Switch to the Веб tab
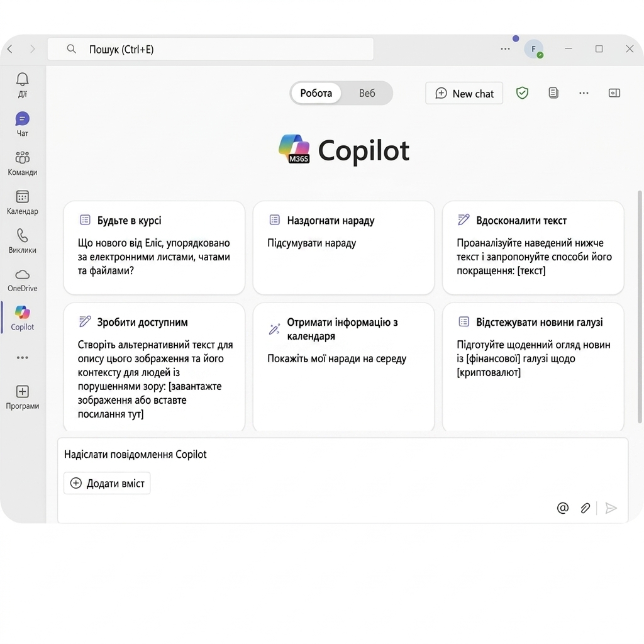Image resolution: width=644 pixels, height=644 pixels. click(367, 93)
